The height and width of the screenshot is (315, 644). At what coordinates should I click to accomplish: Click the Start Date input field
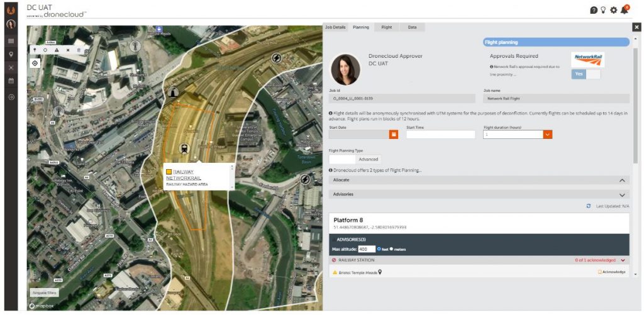coord(359,135)
